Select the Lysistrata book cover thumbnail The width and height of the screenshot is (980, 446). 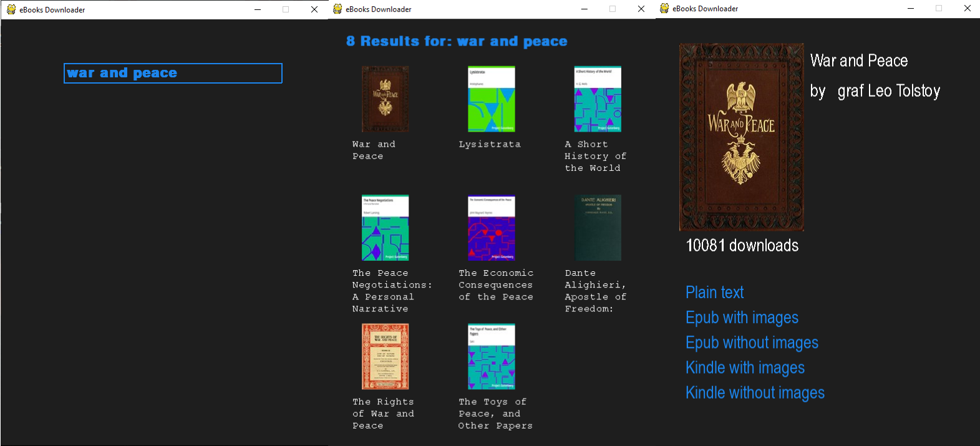click(x=492, y=99)
